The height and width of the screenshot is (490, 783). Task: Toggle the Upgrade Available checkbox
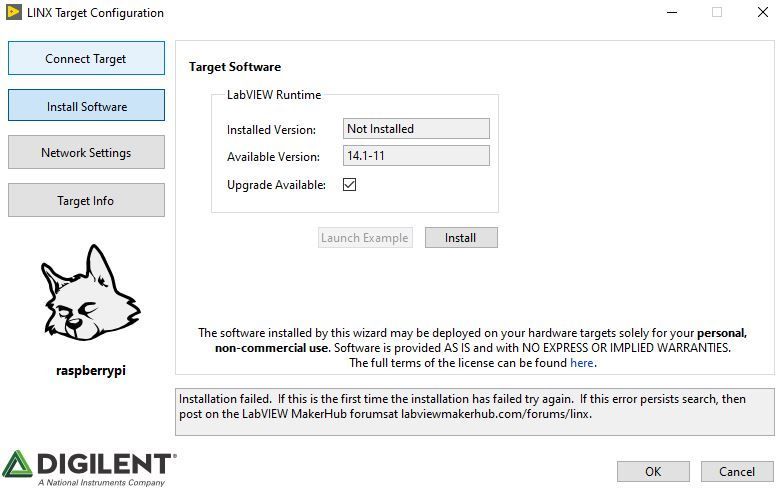point(350,185)
